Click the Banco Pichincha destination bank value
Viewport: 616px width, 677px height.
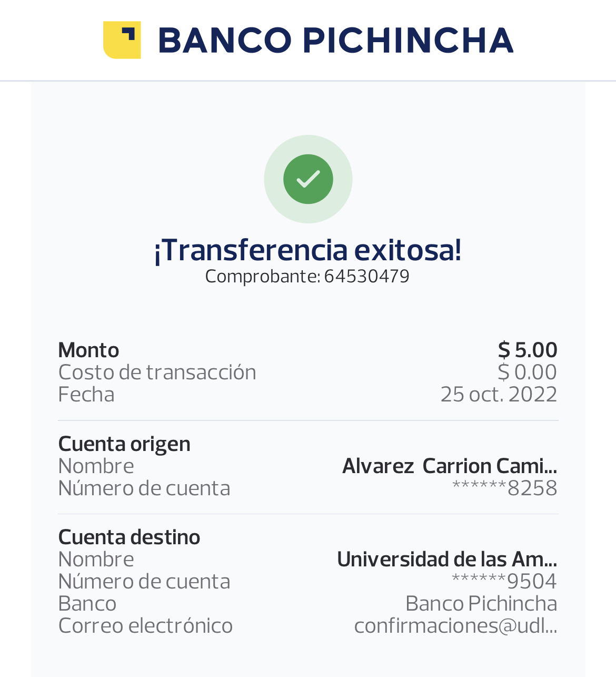tap(481, 604)
